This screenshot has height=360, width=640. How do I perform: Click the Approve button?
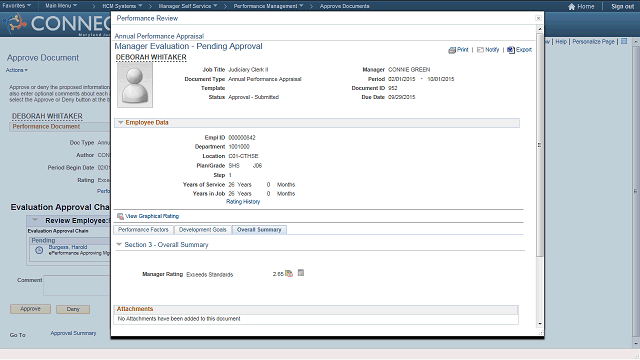[30, 309]
